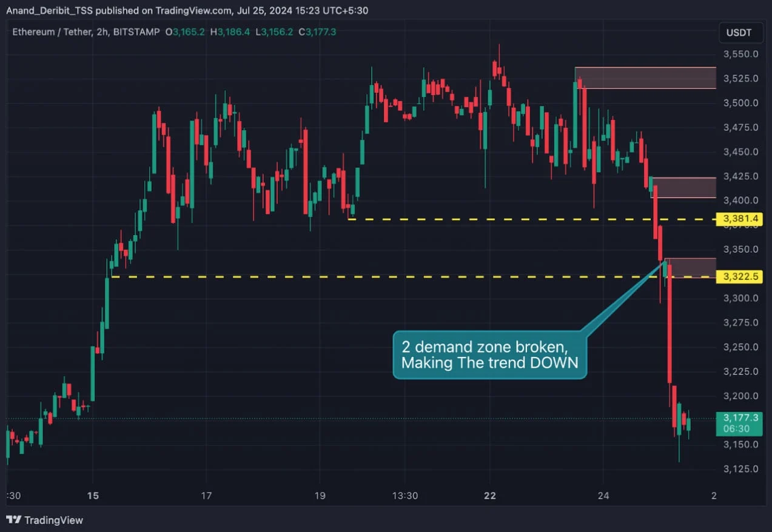Viewport: 772px width, 532px height.
Task: Open the TradingView logo link
Action: pyautogui.click(x=44, y=520)
